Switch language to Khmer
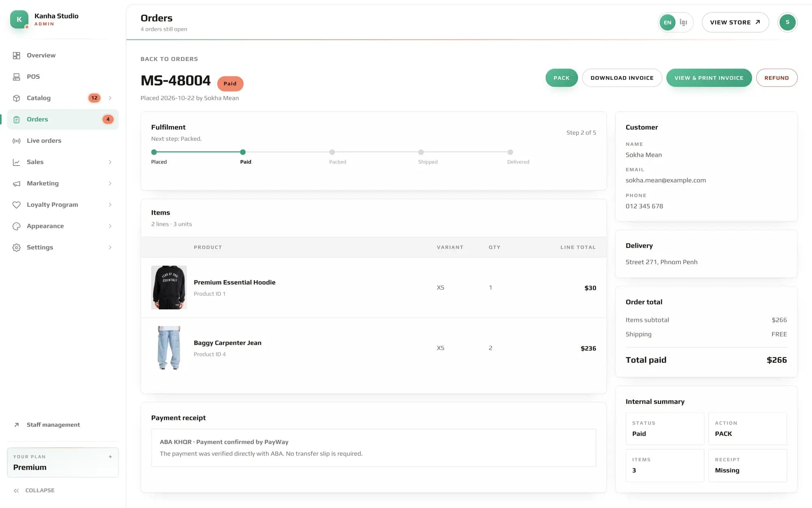The height and width of the screenshot is (508, 812). point(683,22)
